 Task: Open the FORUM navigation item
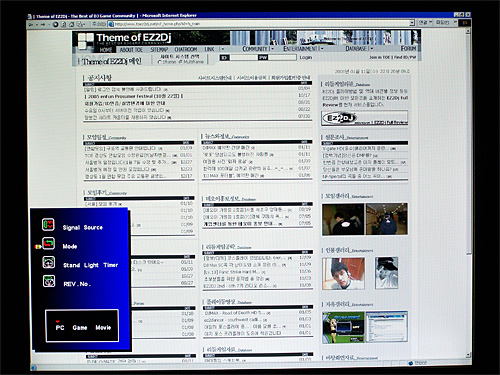tap(408, 48)
